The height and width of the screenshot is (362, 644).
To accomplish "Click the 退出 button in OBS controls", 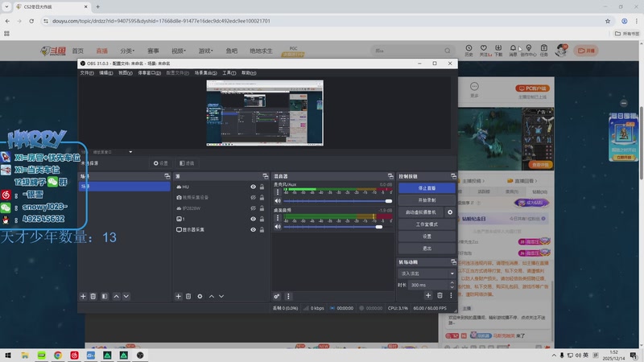I will coord(427,249).
